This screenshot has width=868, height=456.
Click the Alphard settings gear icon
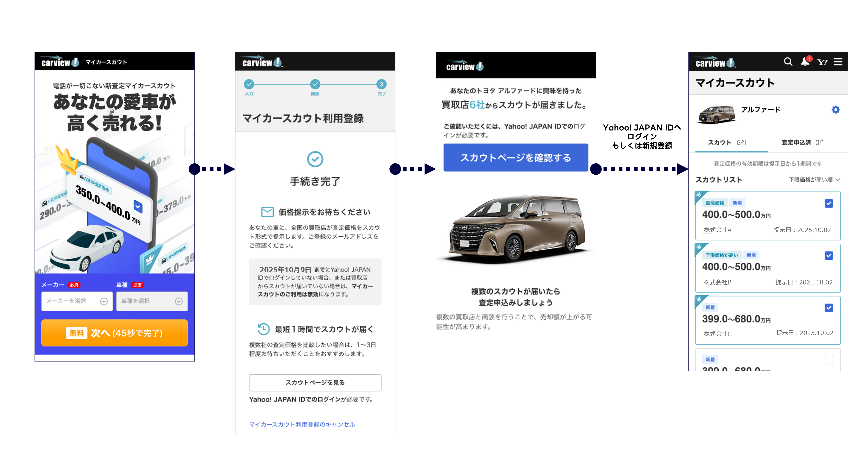tap(835, 110)
